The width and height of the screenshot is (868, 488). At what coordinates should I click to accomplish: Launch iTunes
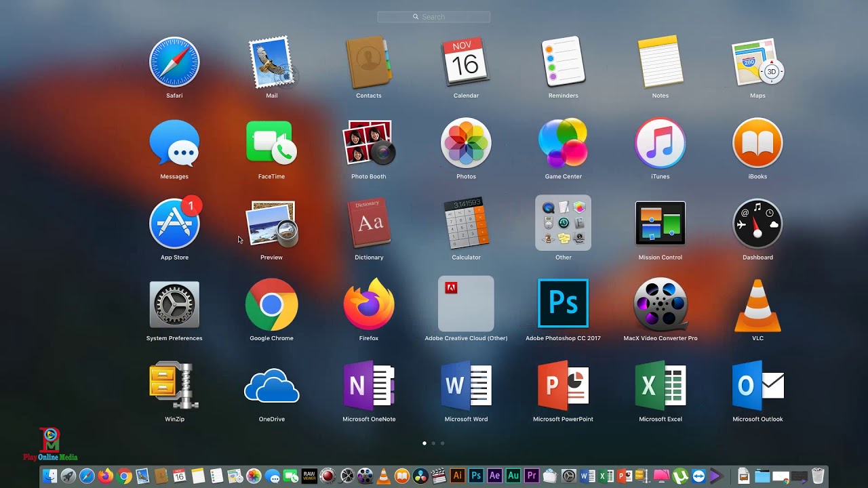[x=660, y=143]
